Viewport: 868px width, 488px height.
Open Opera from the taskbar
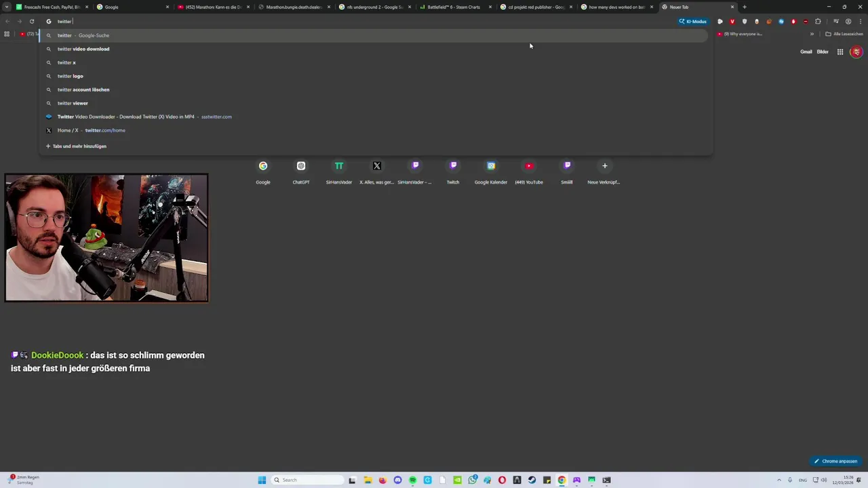click(502, 480)
